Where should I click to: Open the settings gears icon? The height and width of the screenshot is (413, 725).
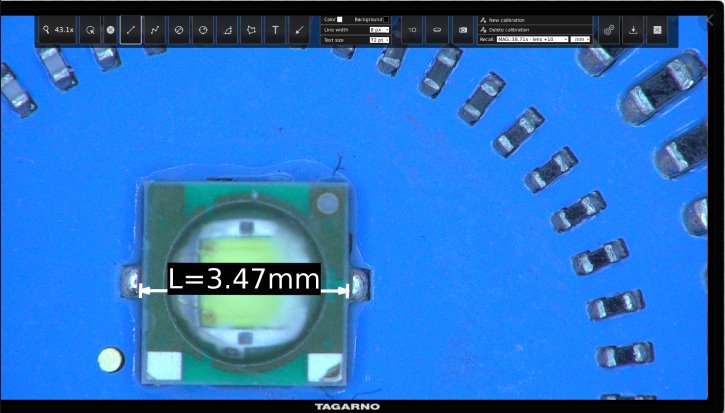pos(609,31)
